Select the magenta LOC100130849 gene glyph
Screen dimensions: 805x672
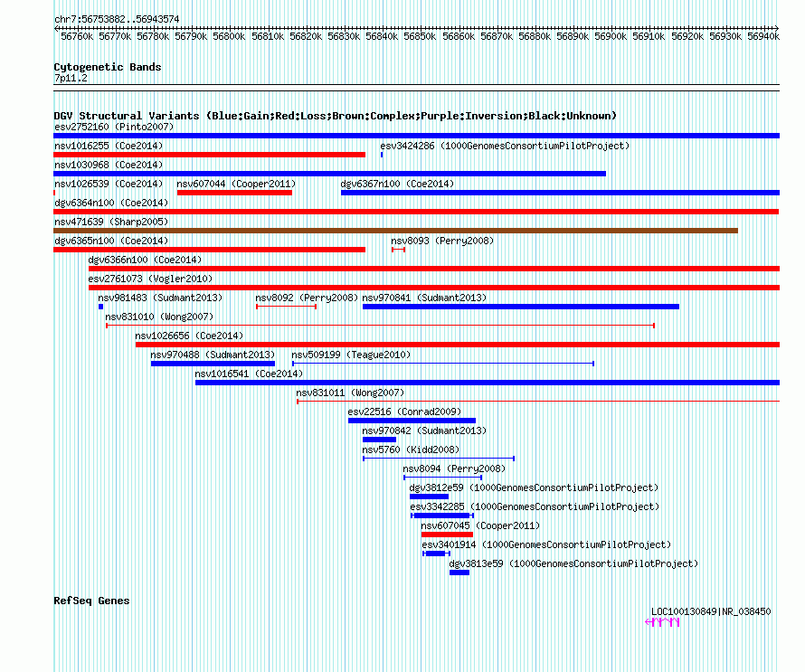click(x=662, y=622)
